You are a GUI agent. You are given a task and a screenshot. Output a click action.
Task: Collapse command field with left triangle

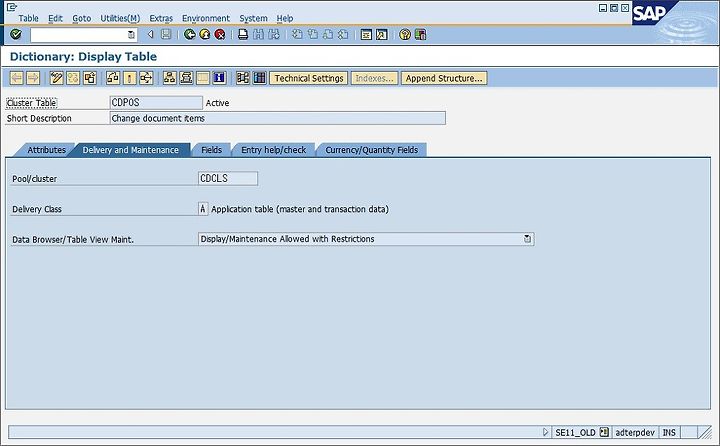point(150,34)
